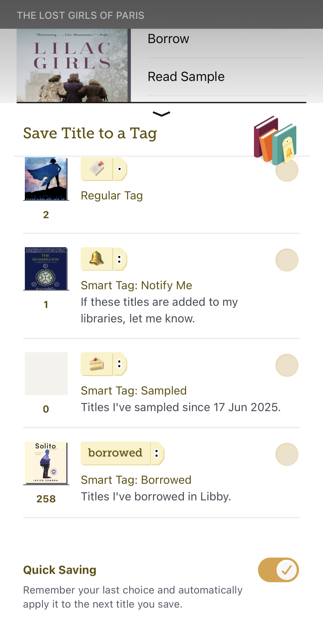Open Sampled tag options dots
This screenshot has width=323, height=644.
point(120,364)
